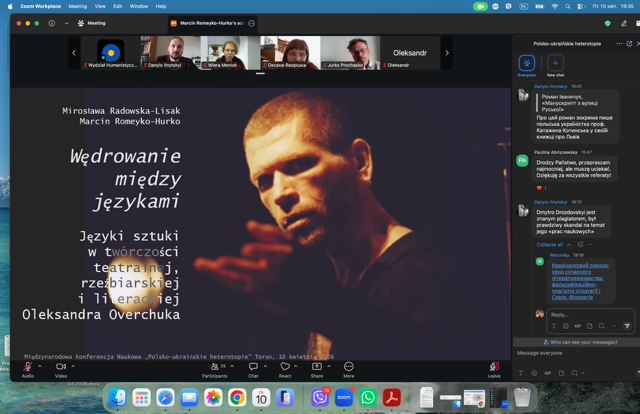The height and width of the screenshot is (414, 640).
Task: Show next participants with the right arrow
Action: [x=447, y=52]
